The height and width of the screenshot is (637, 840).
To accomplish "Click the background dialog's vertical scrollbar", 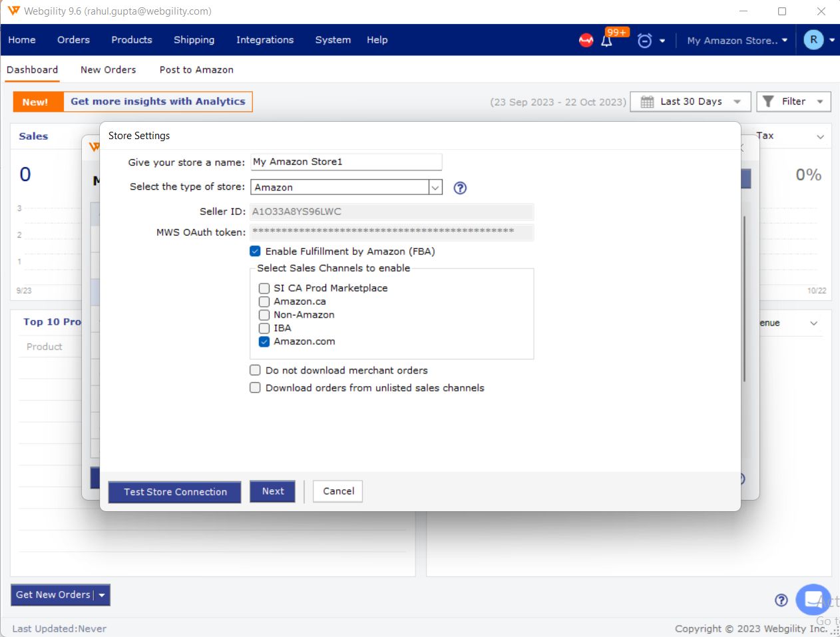I will pyautogui.click(x=744, y=298).
